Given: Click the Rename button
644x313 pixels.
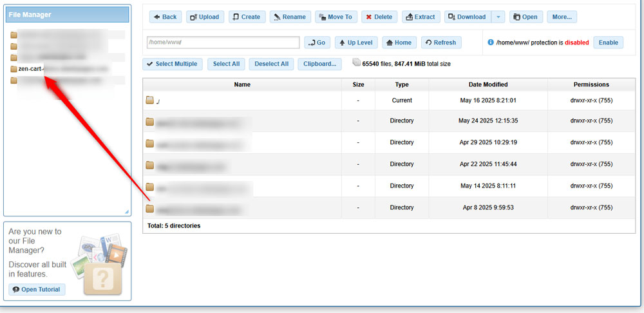Looking at the screenshot, I should pyautogui.click(x=290, y=17).
